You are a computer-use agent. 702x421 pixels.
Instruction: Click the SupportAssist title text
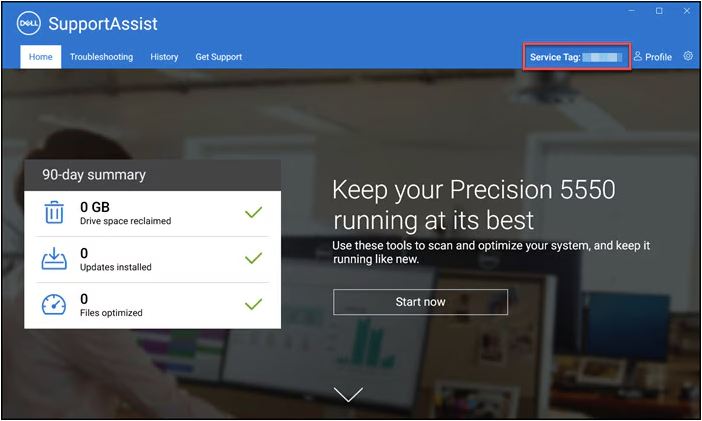tap(103, 24)
